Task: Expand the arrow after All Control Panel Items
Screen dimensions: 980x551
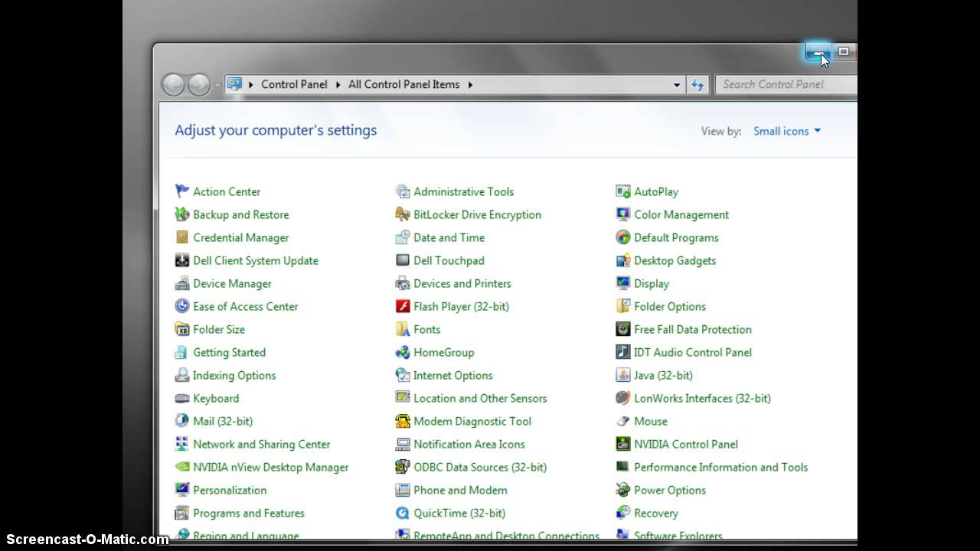Action: pyautogui.click(x=470, y=84)
